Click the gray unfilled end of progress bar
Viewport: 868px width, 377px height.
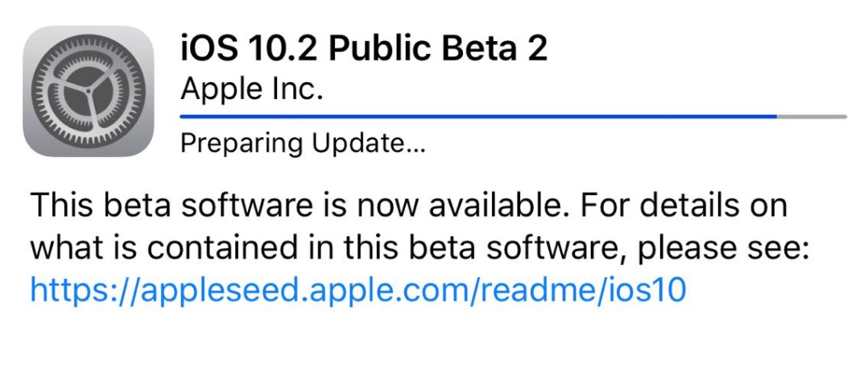coord(812,117)
